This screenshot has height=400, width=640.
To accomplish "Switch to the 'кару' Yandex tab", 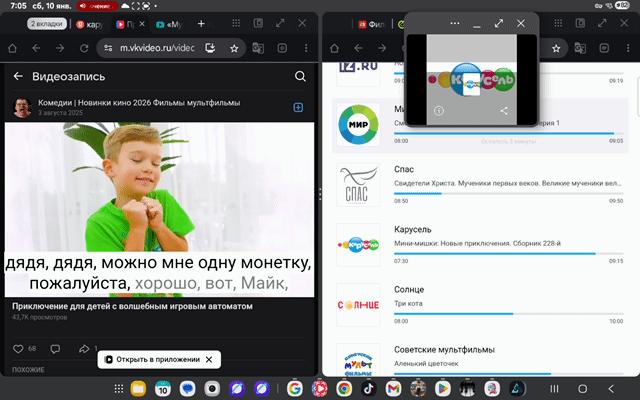I will (x=90, y=23).
